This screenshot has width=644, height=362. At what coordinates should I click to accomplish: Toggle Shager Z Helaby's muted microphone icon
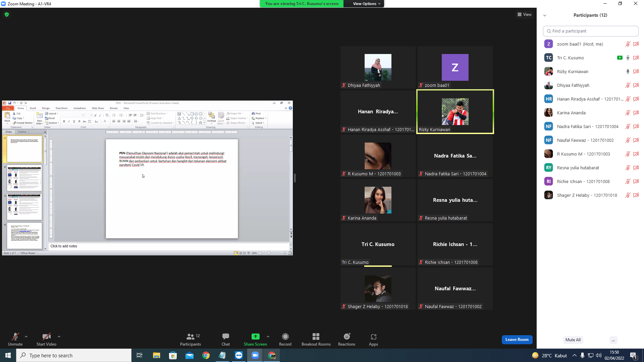[x=628, y=195]
